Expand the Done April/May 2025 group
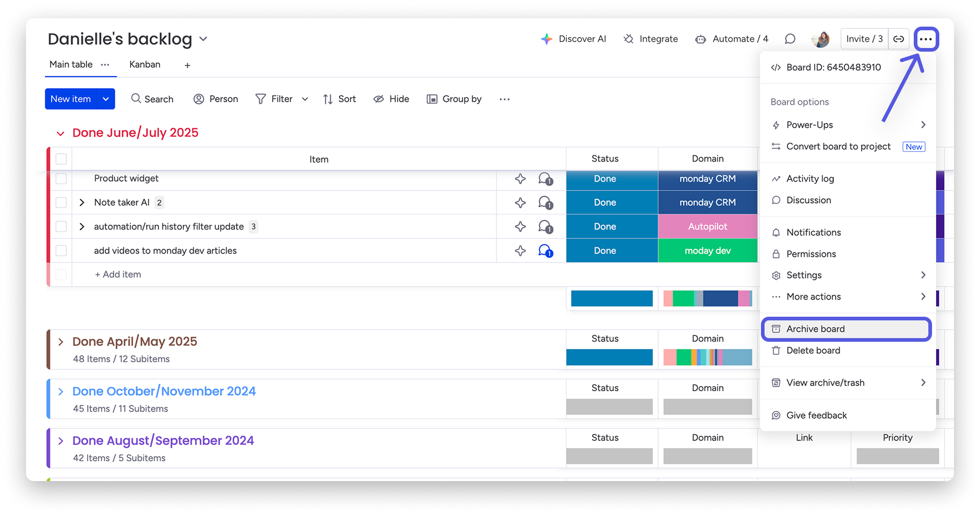This screenshot has width=980, height=515. tap(61, 342)
